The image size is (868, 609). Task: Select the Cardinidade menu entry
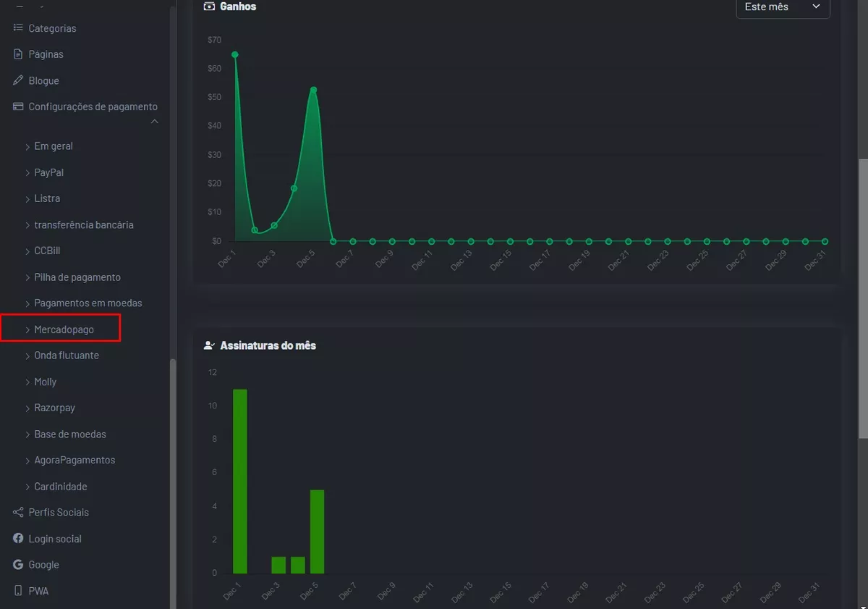coord(61,487)
